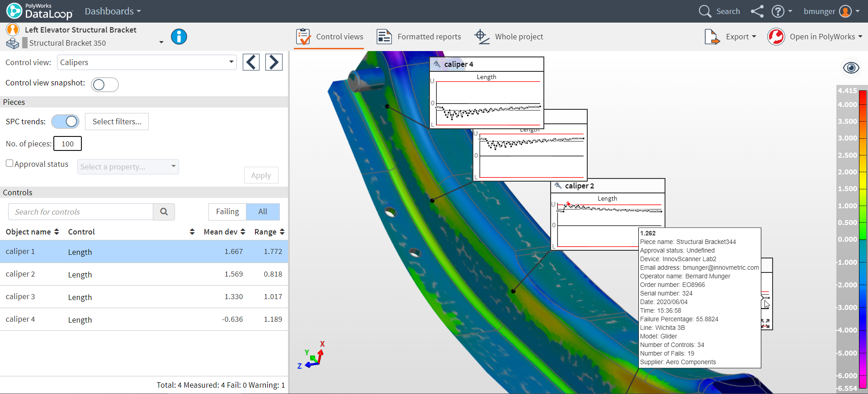Go to previous control view arrow

click(251, 62)
